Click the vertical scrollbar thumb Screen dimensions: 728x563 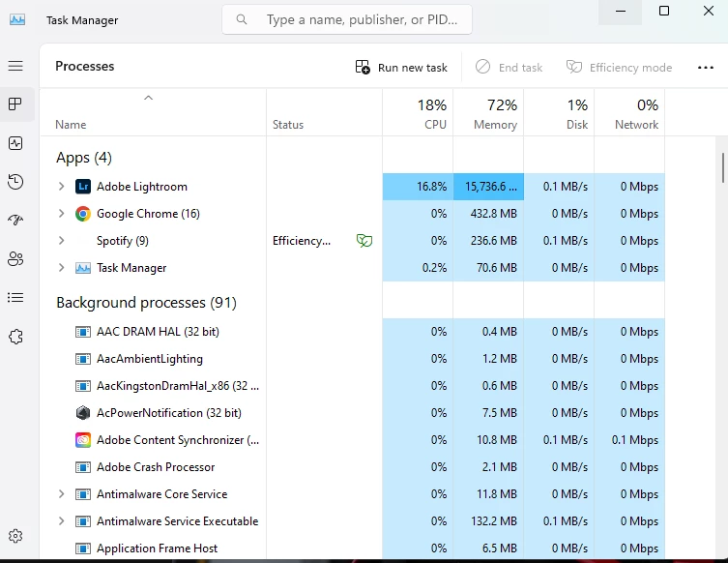click(x=723, y=167)
